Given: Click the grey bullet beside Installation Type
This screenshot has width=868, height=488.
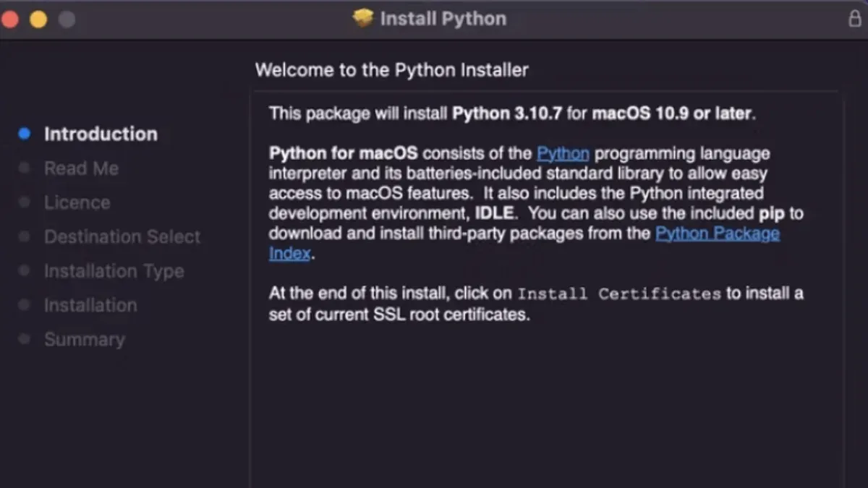Looking at the screenshot, I should (25, 270).
